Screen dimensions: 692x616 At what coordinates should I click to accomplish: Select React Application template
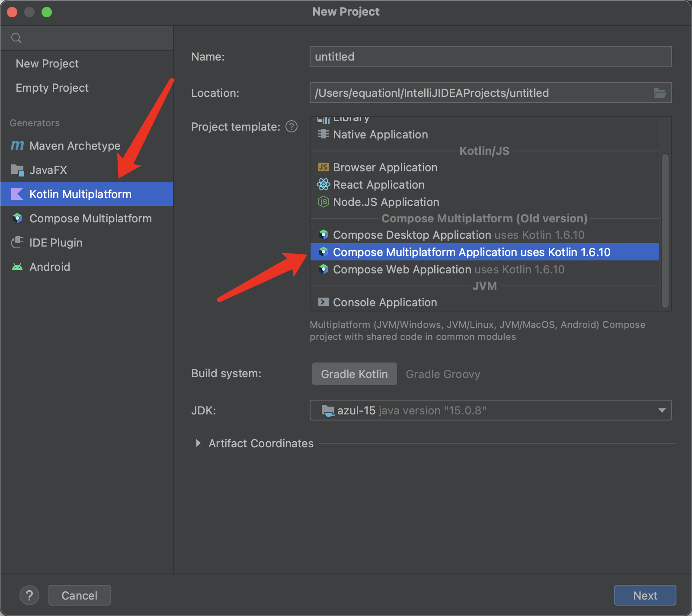coord(485,185)
